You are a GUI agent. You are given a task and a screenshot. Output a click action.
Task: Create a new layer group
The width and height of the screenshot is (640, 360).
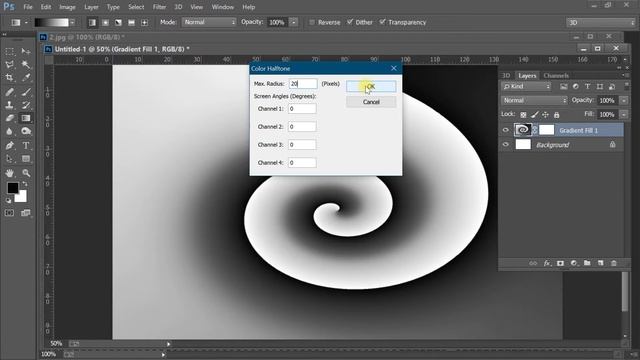tap(587, 263)
